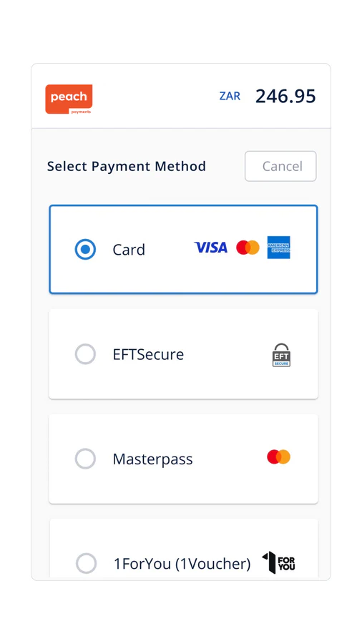
Task: Select the Masterpass radio button
Action: point(85,459)
